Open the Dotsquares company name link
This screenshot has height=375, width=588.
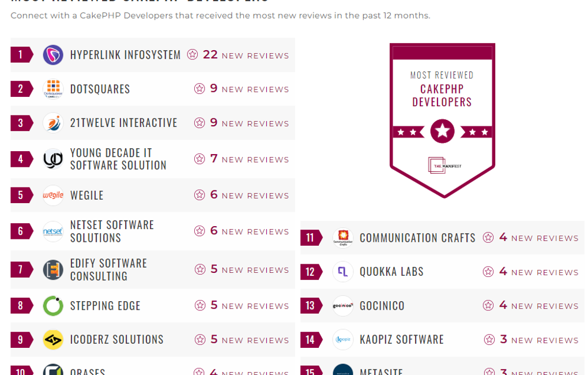(x=100, y=89)
